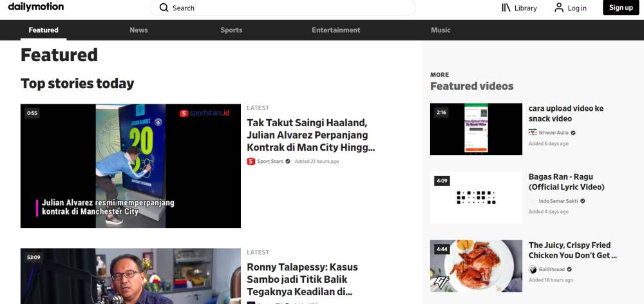The image size is (644, 304).
Task: Go to the Entertainment tab
Action: (x=336, y=30)
